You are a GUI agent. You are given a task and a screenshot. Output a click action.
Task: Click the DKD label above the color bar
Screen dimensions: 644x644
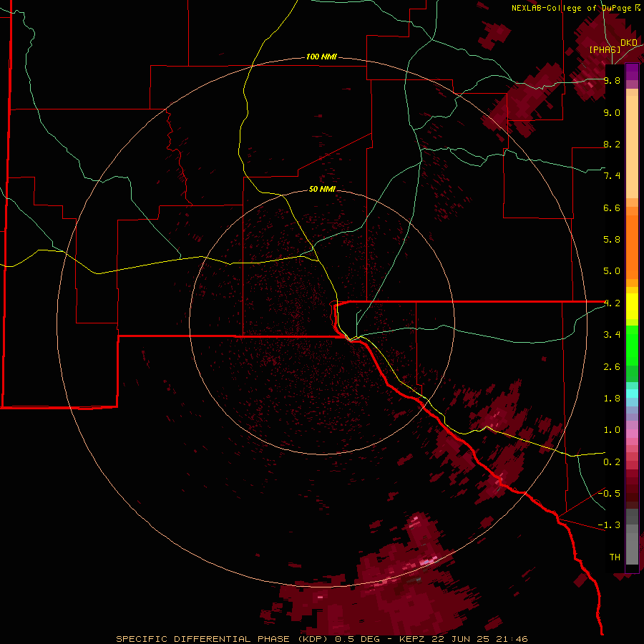tap(629, 43)
